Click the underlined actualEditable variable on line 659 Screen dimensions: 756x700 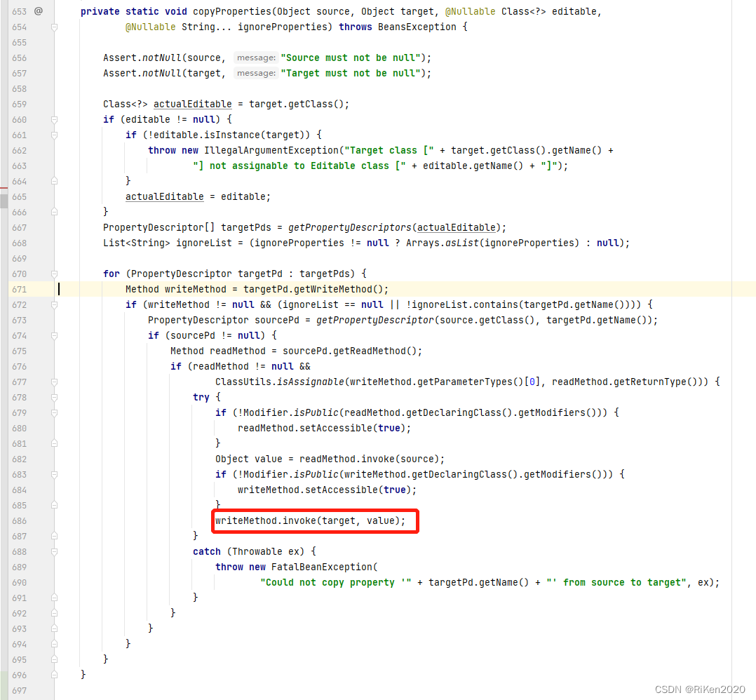coord(192,104)
